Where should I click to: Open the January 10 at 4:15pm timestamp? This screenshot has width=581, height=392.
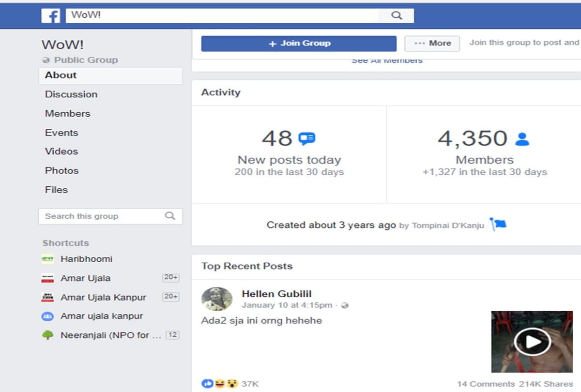[x=287, y=305]
